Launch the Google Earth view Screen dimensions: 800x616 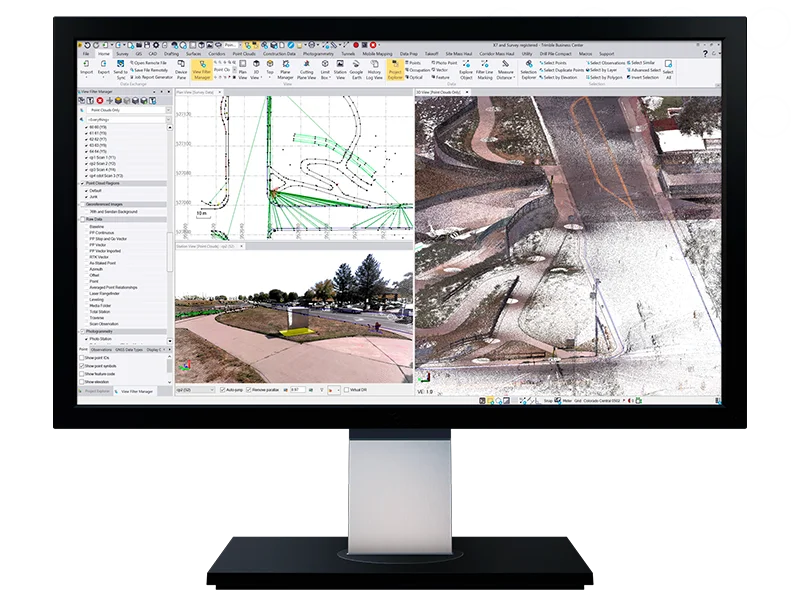click(x=356, y=68)
